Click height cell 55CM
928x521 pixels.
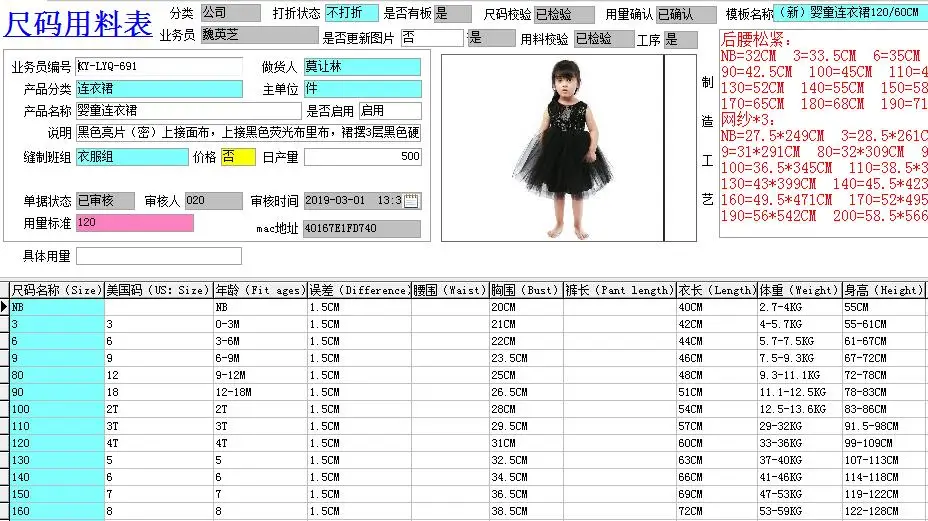click(884, 307)
